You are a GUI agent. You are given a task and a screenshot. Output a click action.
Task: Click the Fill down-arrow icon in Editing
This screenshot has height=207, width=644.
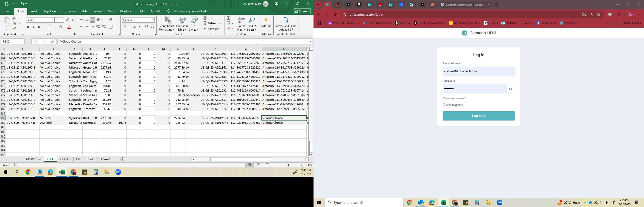pyautogui.click(x=229, y=23)
